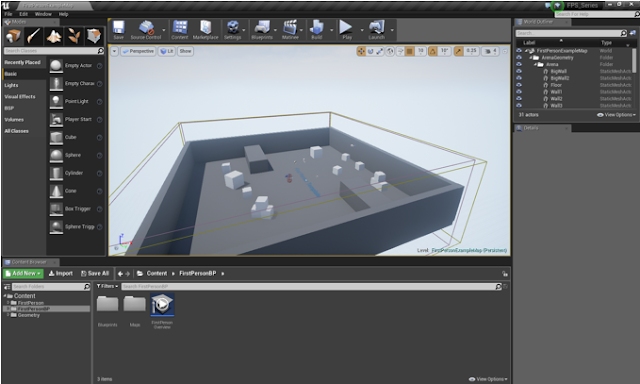Click search icon in World Outliner
Viewport: 640px width, 384px height.
(623, 33)
